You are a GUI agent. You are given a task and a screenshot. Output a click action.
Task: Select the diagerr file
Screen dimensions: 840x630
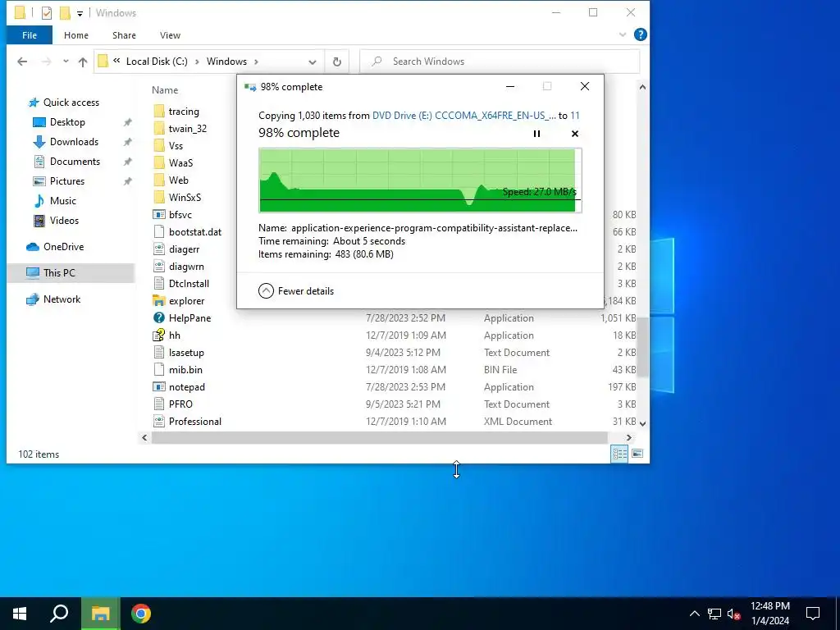coord(184,249)
